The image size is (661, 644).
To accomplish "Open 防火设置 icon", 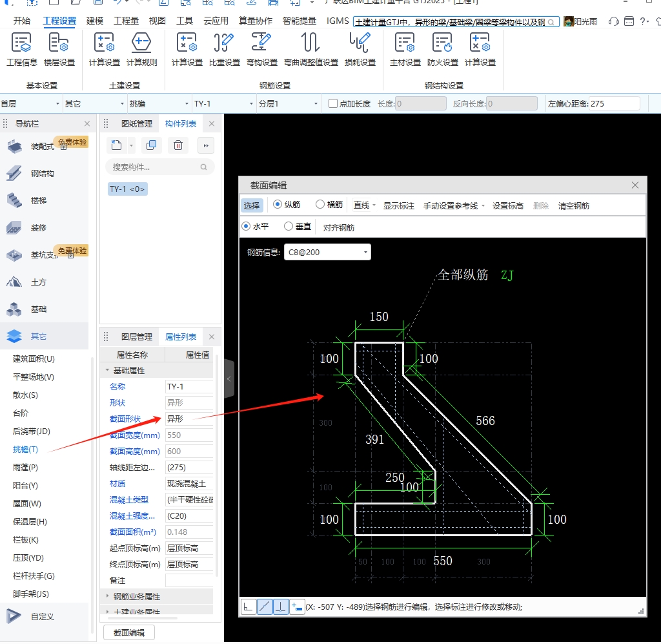I will [443, 50].
